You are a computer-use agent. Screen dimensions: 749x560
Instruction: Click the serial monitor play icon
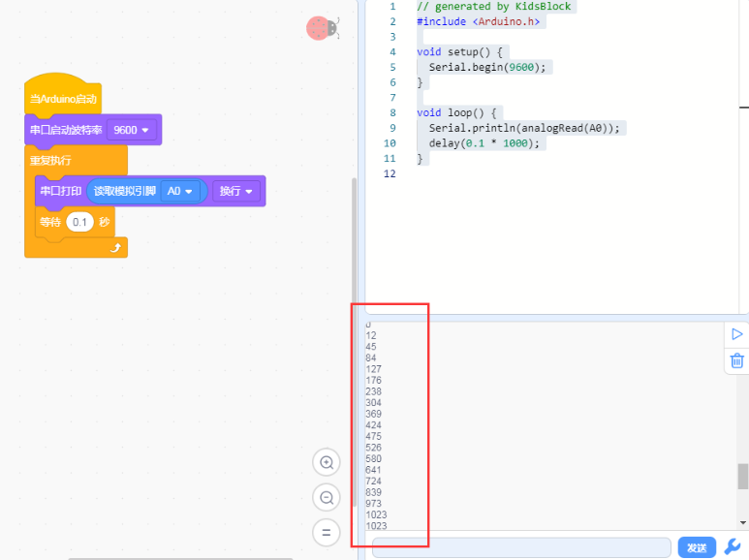737,334
